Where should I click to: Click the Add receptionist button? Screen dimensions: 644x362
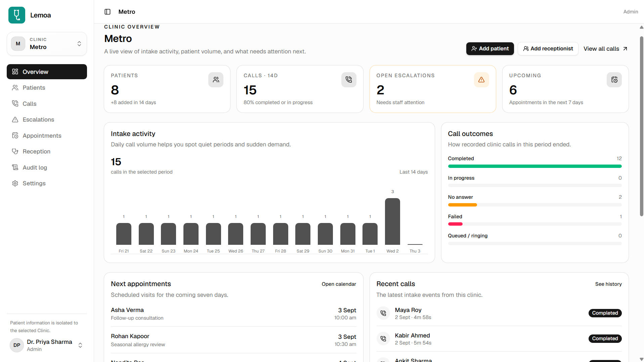(548, 49)
